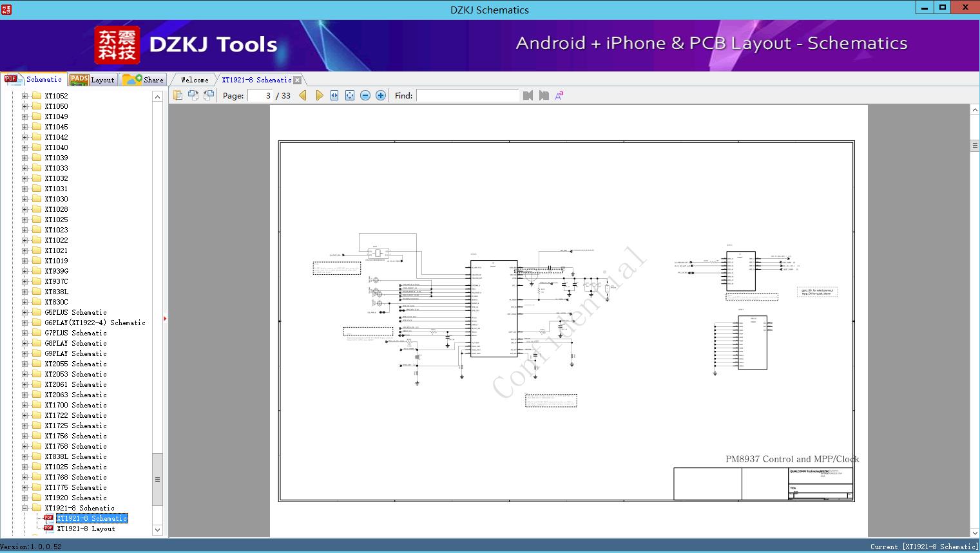This screenshot has width=980, height=553.
Task: Click the find next icon
Action: pyautogui.click(x=544, y=95)
